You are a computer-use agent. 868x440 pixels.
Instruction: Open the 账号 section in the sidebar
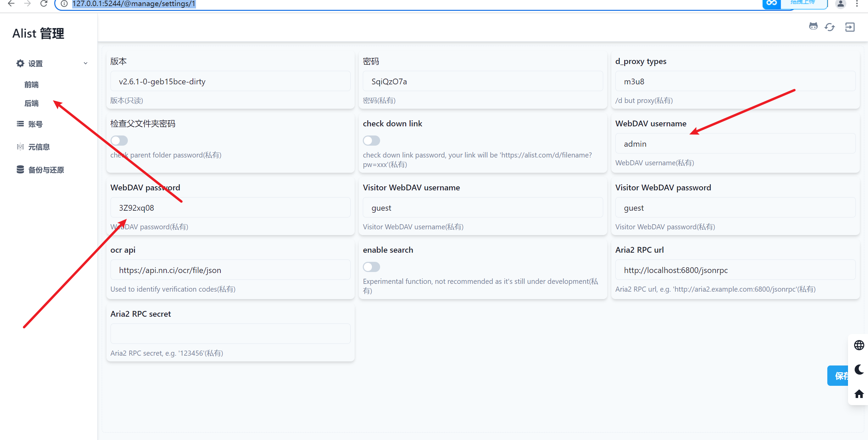coord(35,124)
